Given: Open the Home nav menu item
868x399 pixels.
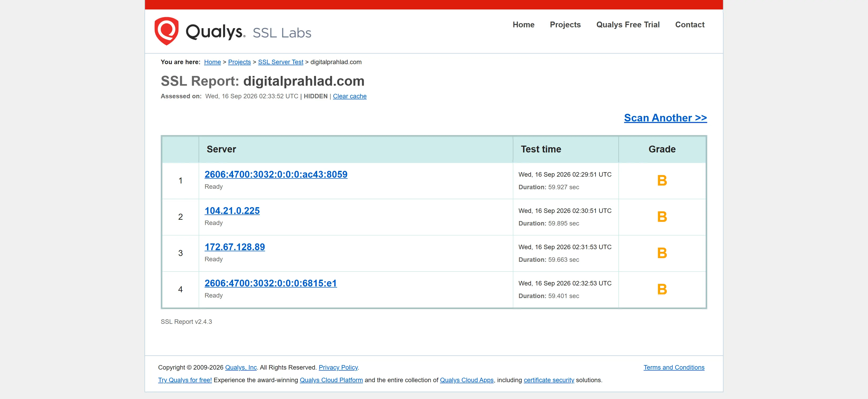Looking at the screenshot, I should click(x=523, y=25).
